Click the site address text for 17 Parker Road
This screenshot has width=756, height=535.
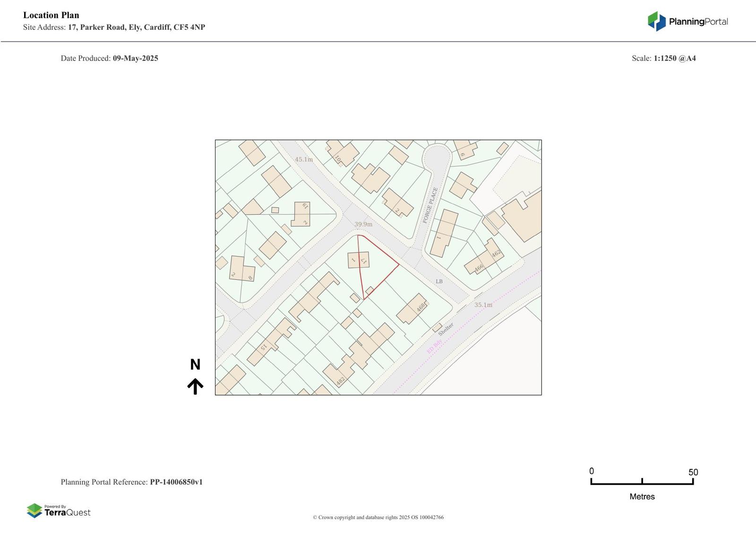point(136,27)
